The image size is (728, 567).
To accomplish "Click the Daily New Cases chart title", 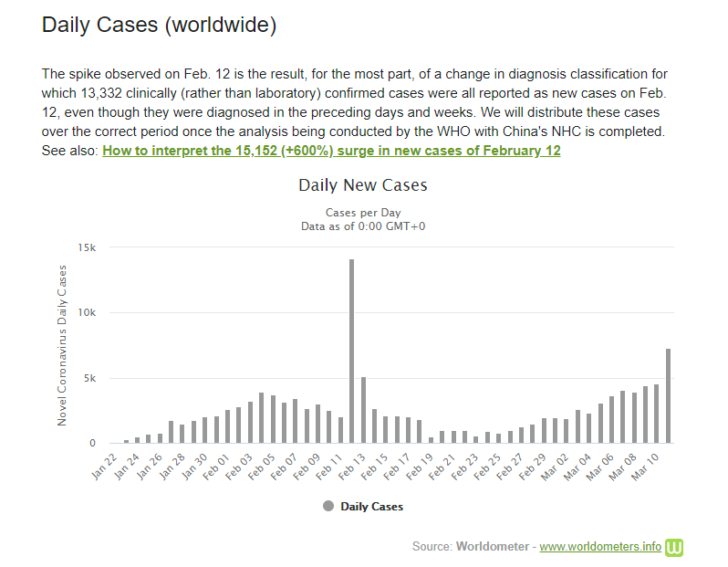I will [363, 185].
